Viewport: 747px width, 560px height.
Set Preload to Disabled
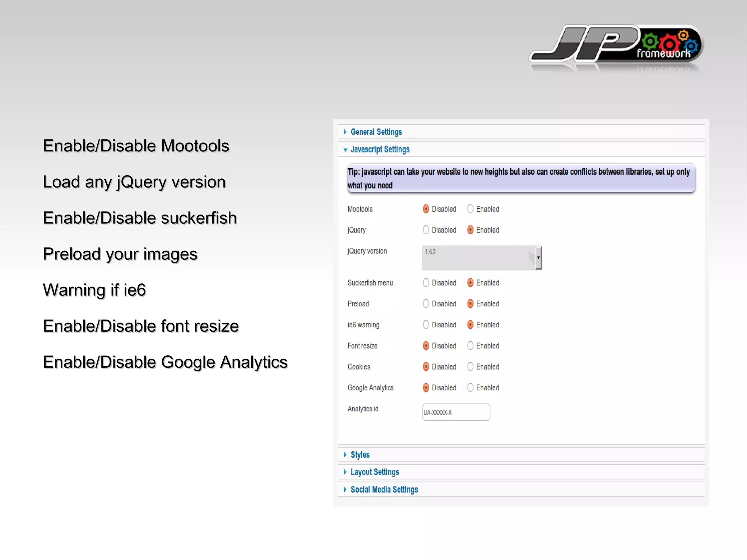click(426, 304)
